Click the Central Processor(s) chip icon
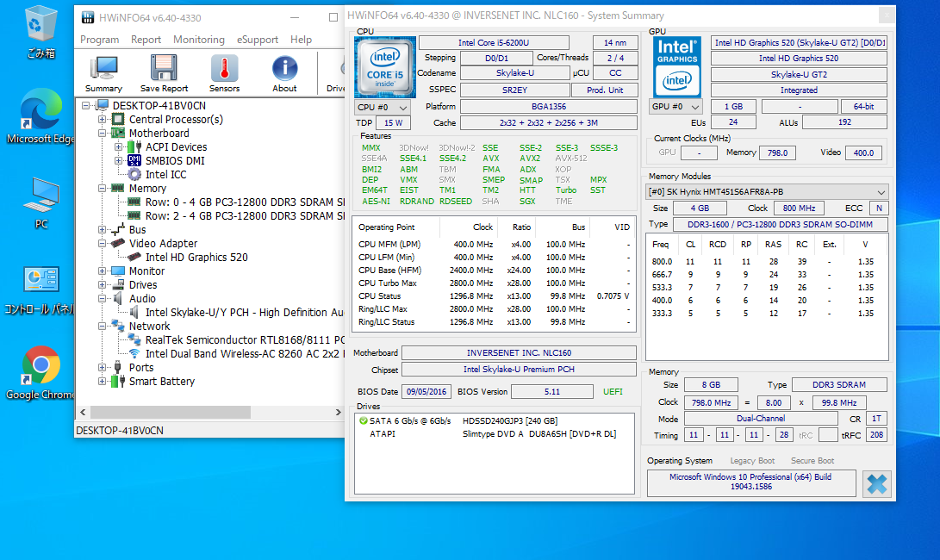 [118, 119]
